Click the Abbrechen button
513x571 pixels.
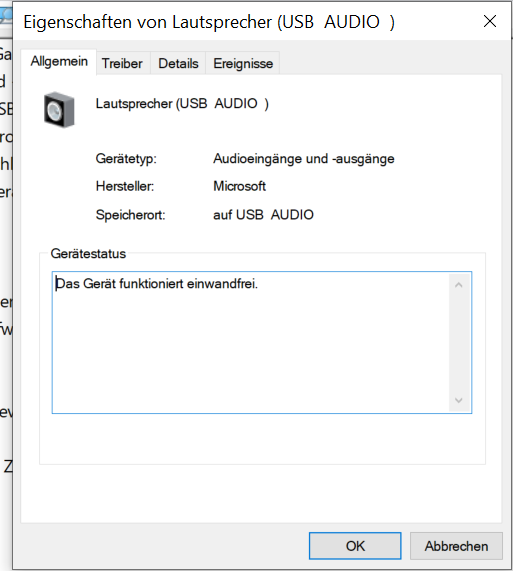456,546
